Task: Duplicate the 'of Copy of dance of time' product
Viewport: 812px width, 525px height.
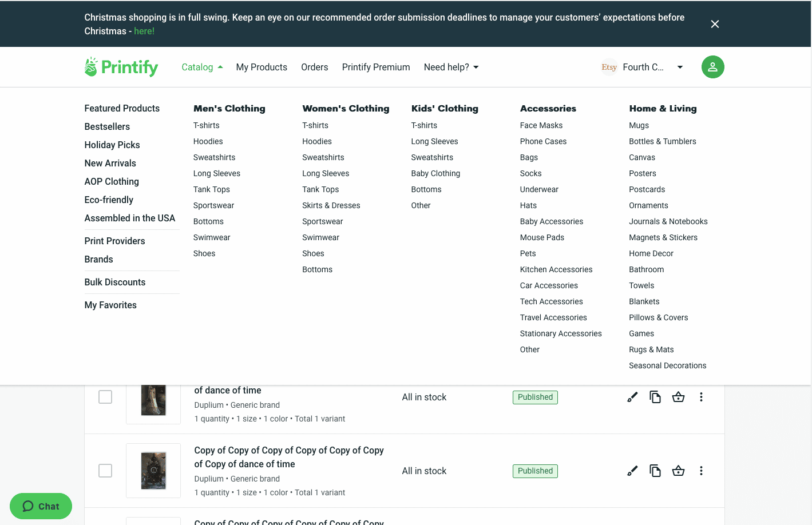Action: 655,471
